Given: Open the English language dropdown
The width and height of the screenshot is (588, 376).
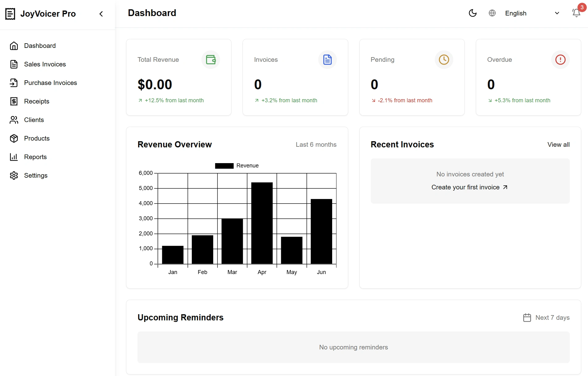Looking at the screenshot, I should coord(532,13).
